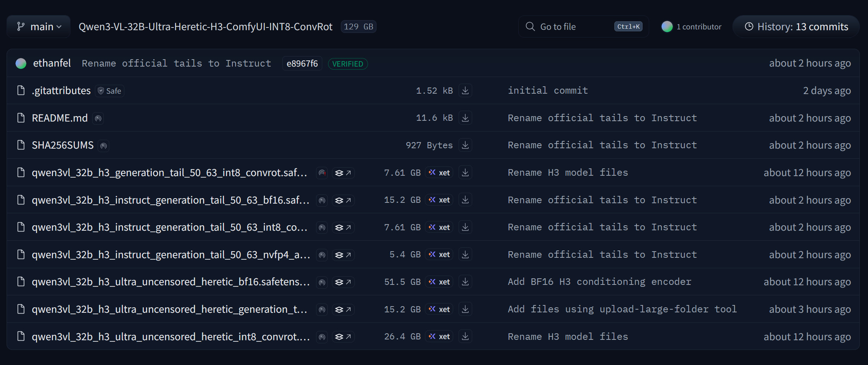Click scan icon for instruct_generation_tail int8 file
Screen dimensions: 868x365
[x=322, y=228]
